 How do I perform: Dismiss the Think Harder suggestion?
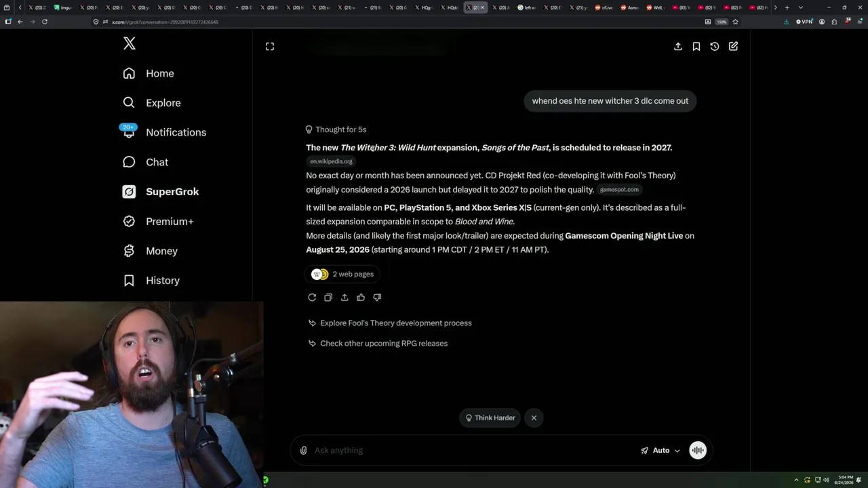[x=534, y=418]
